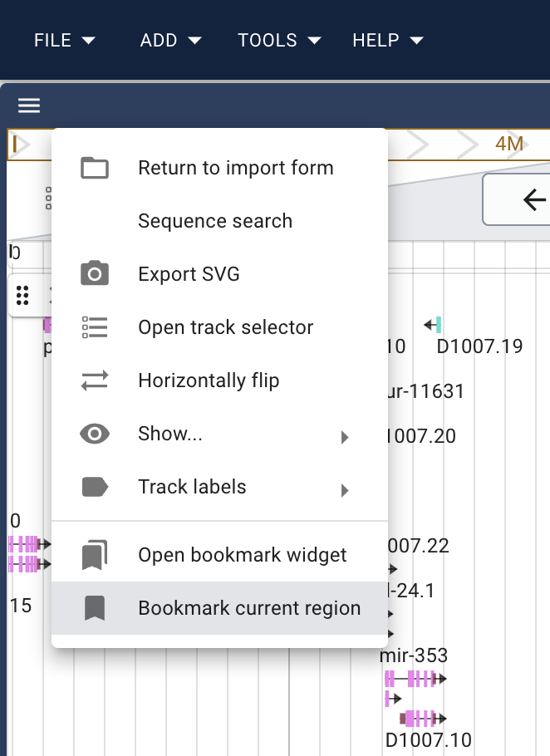Open the TOOLS dropdown menu
Image resolution: width=550 pixels, height=756 pixels.
279,40
